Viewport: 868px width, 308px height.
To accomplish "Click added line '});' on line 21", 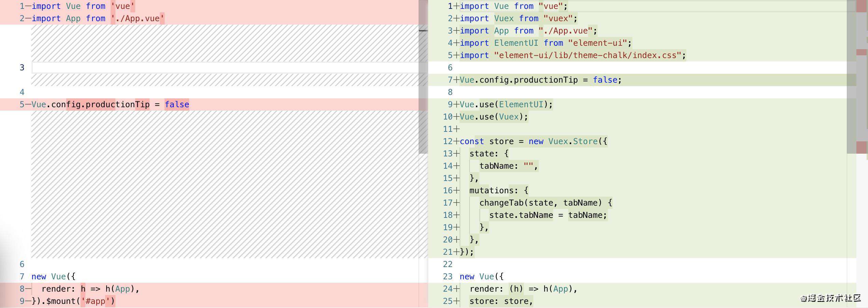I will (x=467, y=252).
